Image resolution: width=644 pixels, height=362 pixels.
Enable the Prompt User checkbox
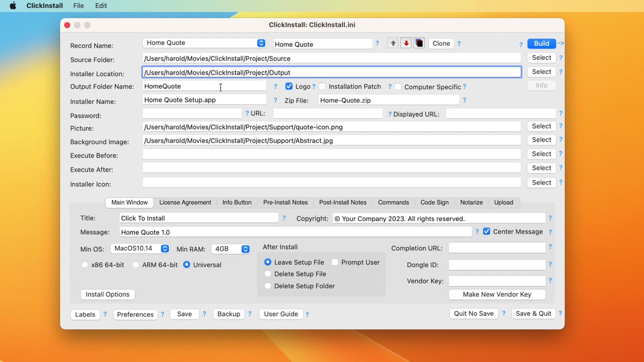coord(335,262)
